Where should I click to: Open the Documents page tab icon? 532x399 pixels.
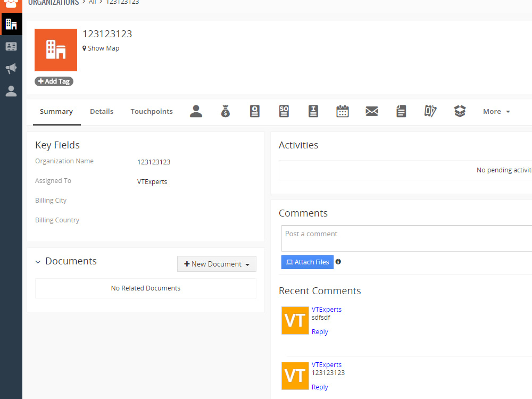(401, 111)
